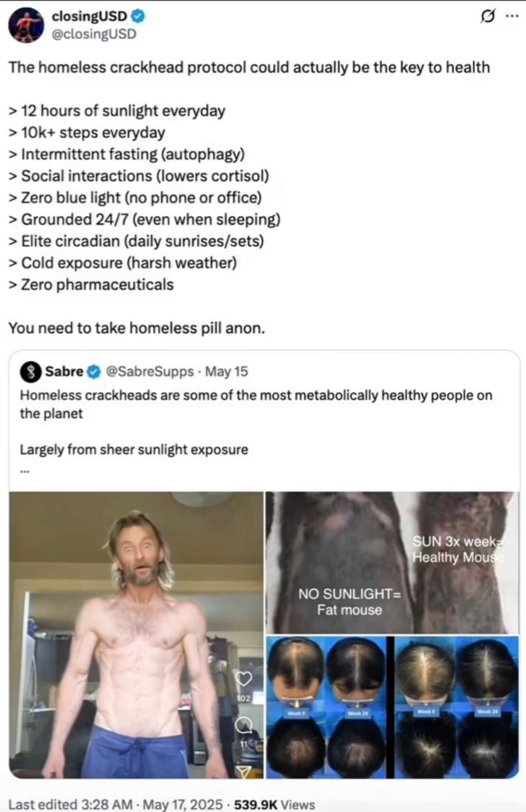Open Sabre's profile avatar icon
526x812 pixels.
coord(30,372)
